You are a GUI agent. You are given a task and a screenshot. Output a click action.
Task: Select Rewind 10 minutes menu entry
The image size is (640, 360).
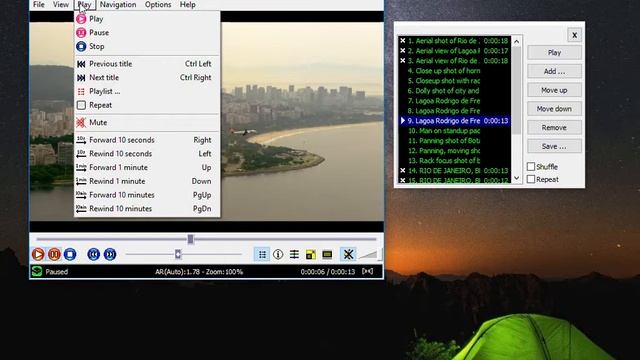147,209
